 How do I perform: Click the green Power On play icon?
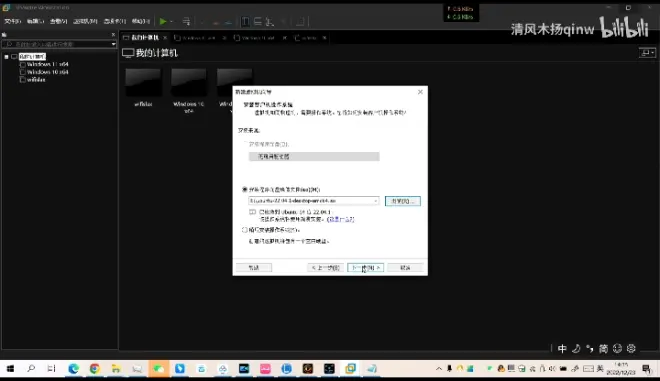coord(163,21)
